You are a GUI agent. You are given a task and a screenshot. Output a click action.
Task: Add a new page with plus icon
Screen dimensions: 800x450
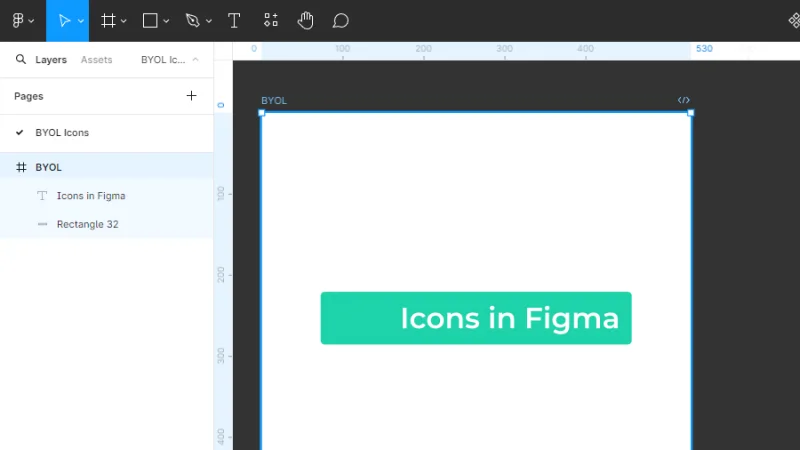point(191,95)
